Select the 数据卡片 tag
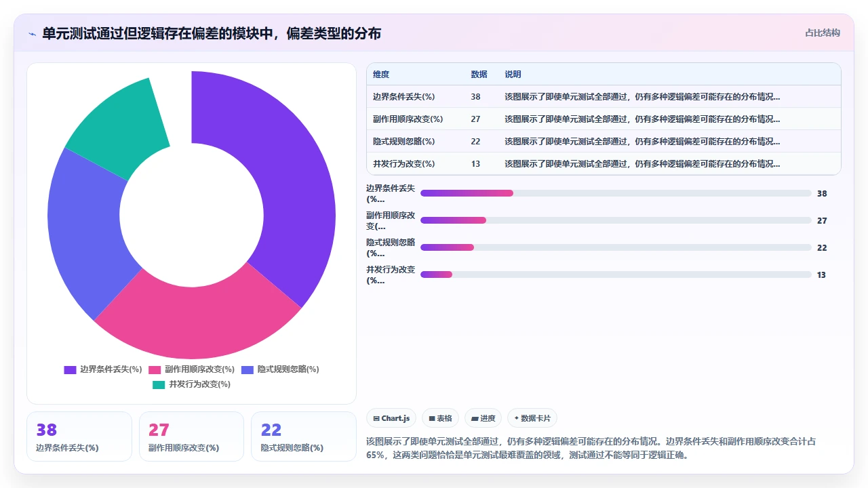 pyautogui.click(x=532, y=418)
